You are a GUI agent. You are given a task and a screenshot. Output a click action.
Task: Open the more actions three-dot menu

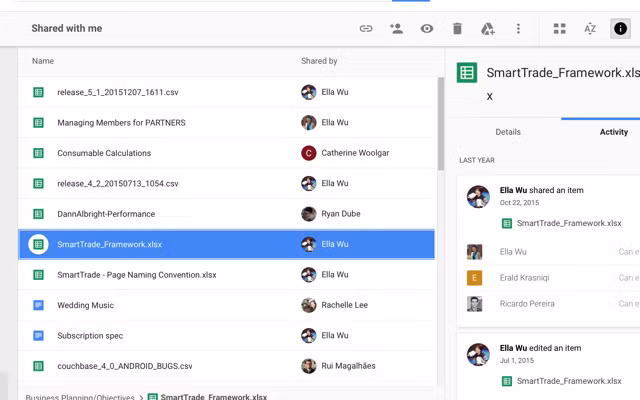[x=518, y=29]
